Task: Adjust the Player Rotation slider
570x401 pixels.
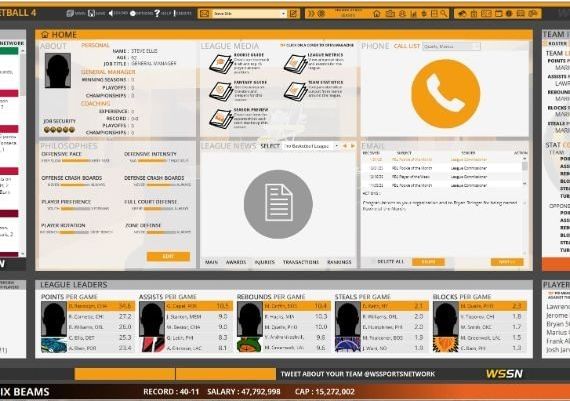Action: point(74,232)
